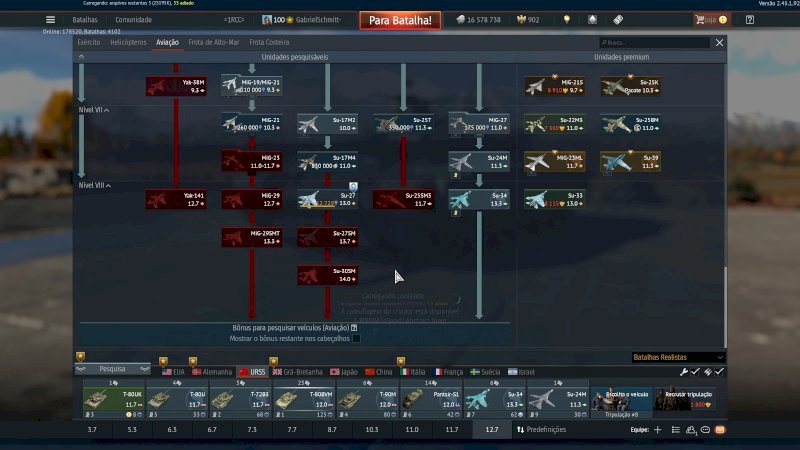
Task: Select the Su-39 premium aircraft
Action: pos(630,161)
